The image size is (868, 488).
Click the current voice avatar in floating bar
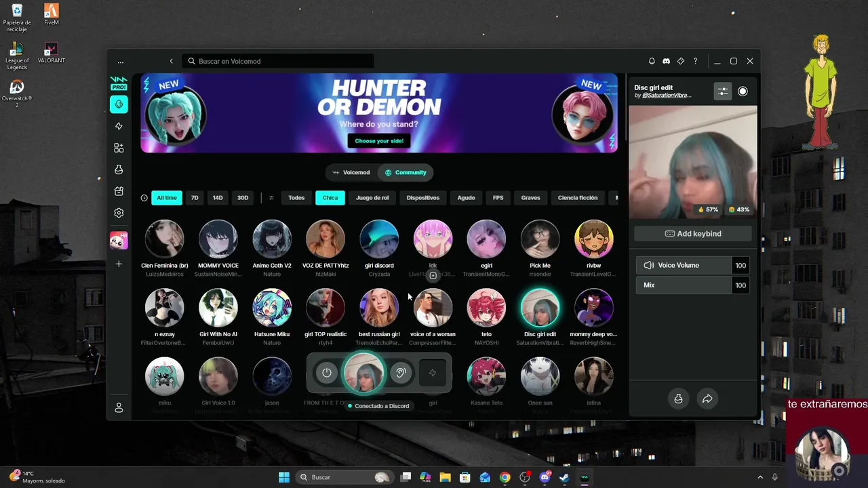[x=363, y=373]
